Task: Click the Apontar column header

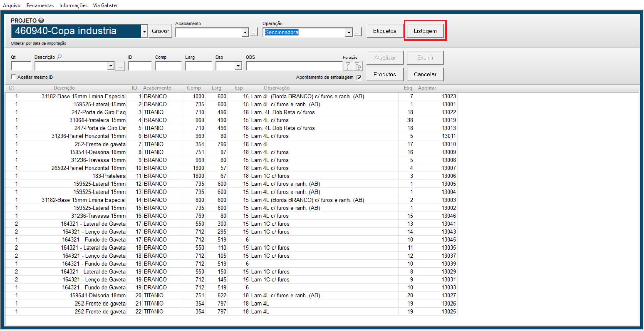Action: (427, 88)
